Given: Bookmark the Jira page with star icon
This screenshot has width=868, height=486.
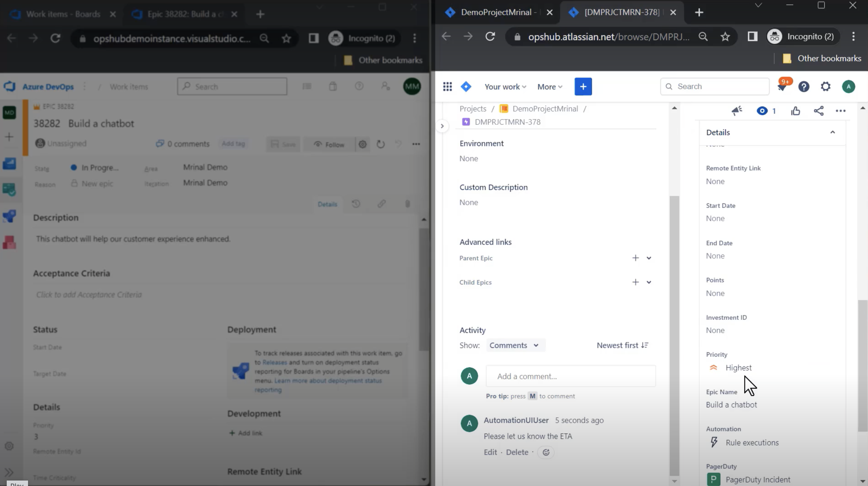Looking at the screenshot, I should [725, 36].
